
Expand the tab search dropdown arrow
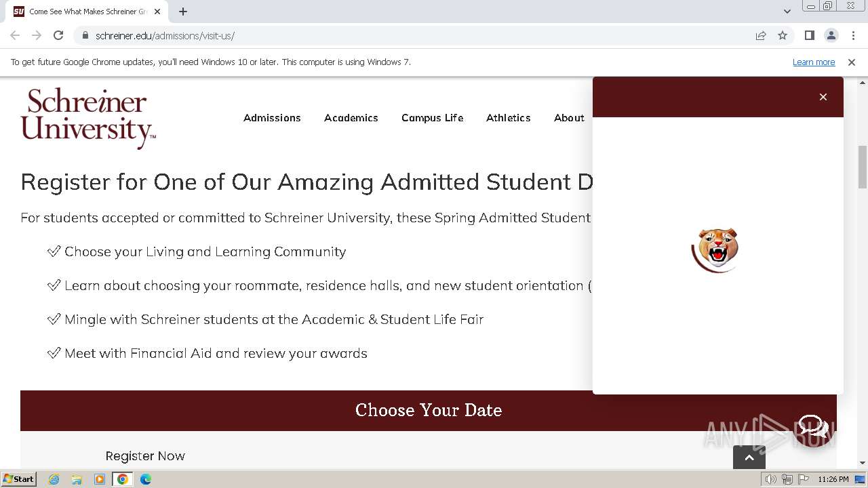(787, 12)
